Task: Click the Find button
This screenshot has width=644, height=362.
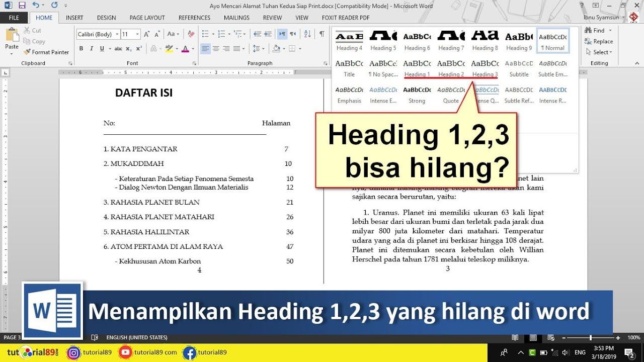Action: pos(595,31)
